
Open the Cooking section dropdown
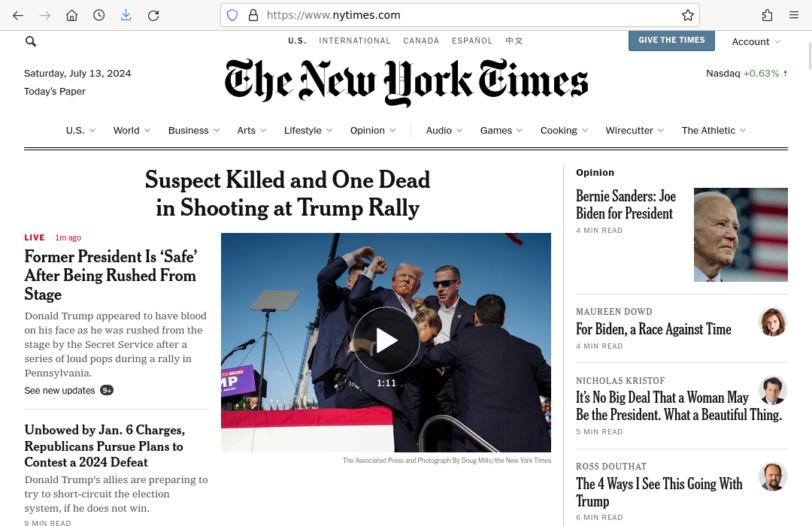point(564,130)
